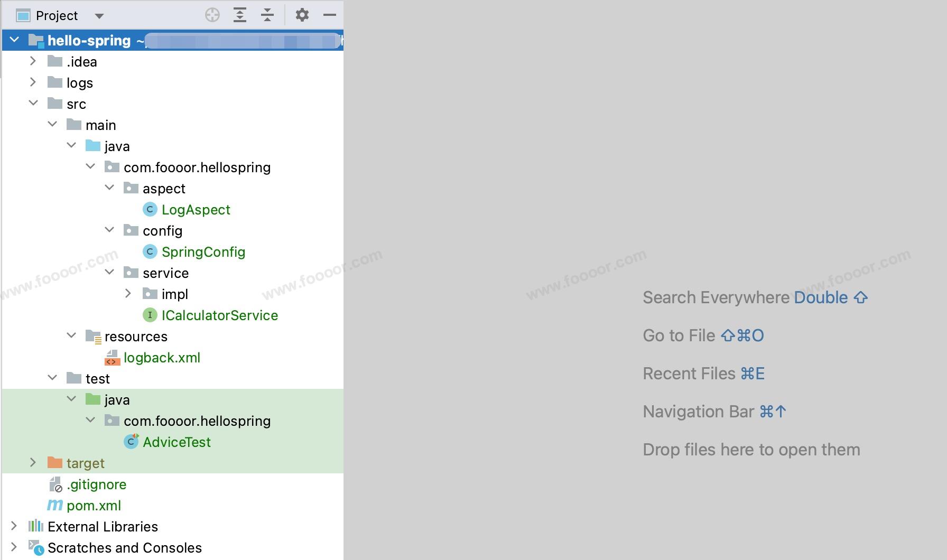Expand the .idea folder
The width and height of the screenshot is (947, 560).
point(33,61)
